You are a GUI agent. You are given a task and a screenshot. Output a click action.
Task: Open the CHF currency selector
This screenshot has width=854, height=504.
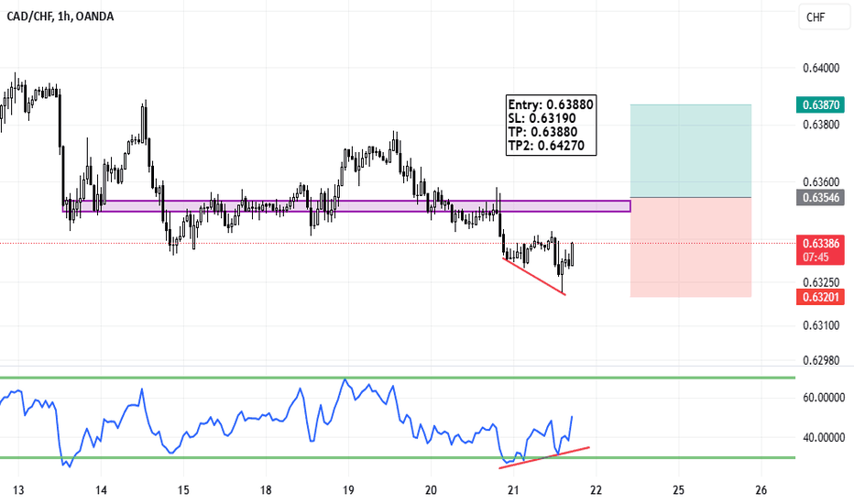pos(824,16)
